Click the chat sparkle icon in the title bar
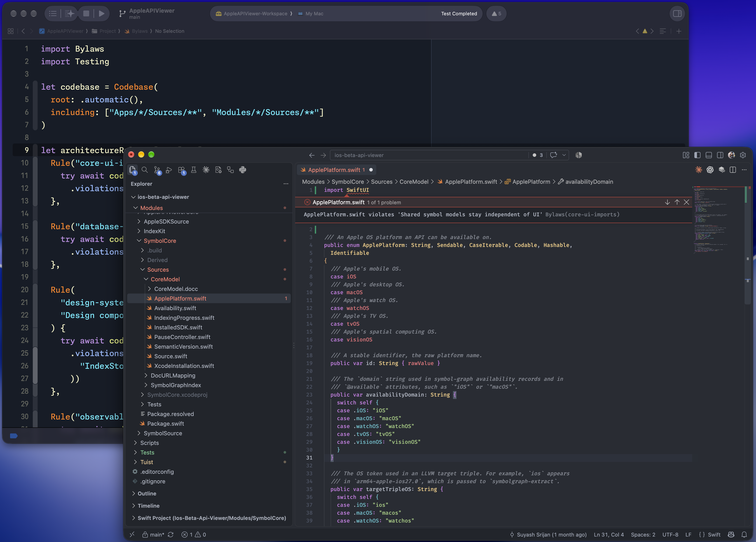This screenshot has height=542, width=756. tap(554, 155)
